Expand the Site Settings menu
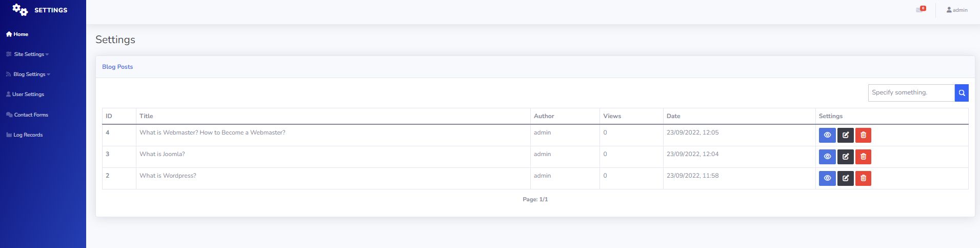This screenshot has width=980, height=248. (28, 54)
